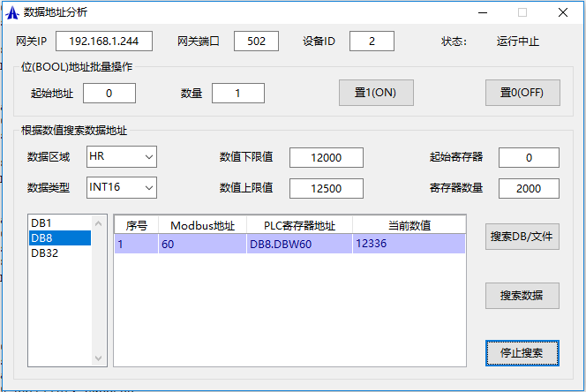Click the 寄存器数量 input field
Viewport: 586px width, 392px height.
pos(529,188)
